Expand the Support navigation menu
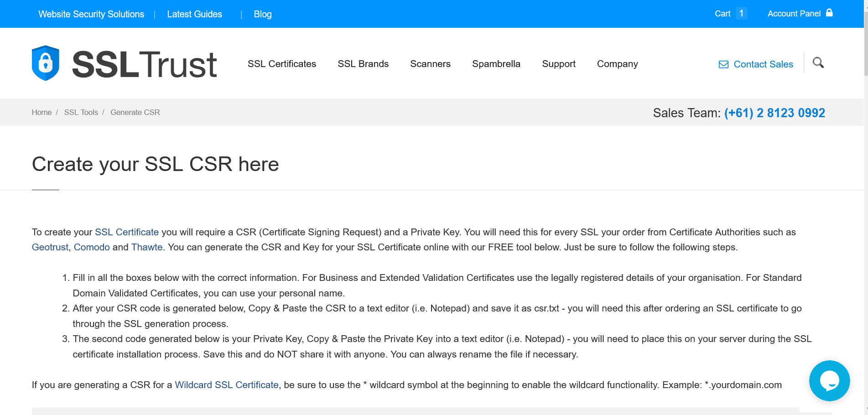 [558, 64]
